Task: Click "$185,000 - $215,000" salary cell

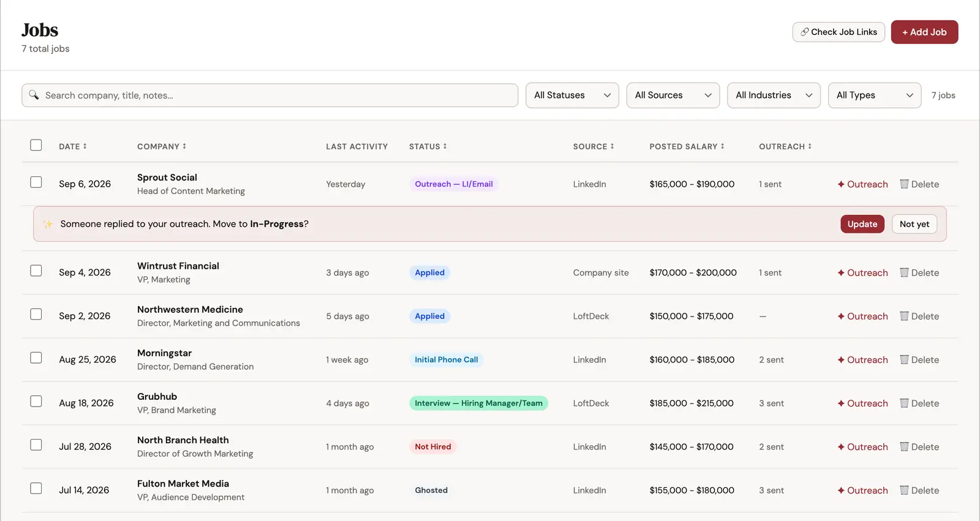Action: pyautogui.click(x=692, y=403)
